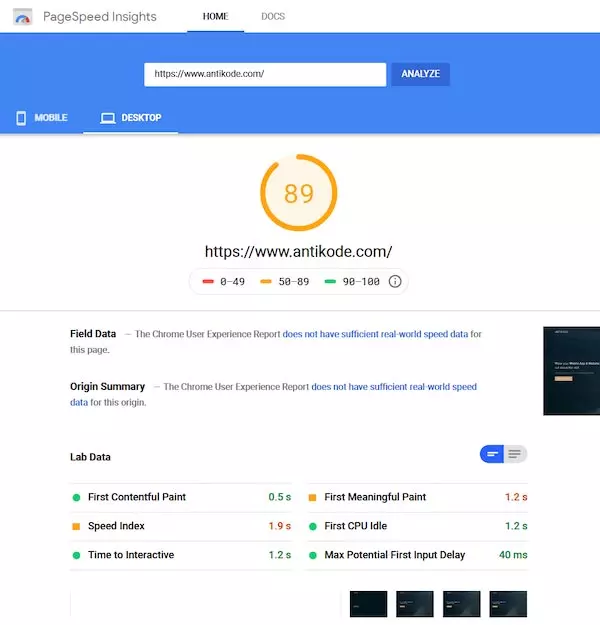Viewport: 600px width, 625px height.
Task: Switch to the DESKTOP tab
Action: coord(131,118)
